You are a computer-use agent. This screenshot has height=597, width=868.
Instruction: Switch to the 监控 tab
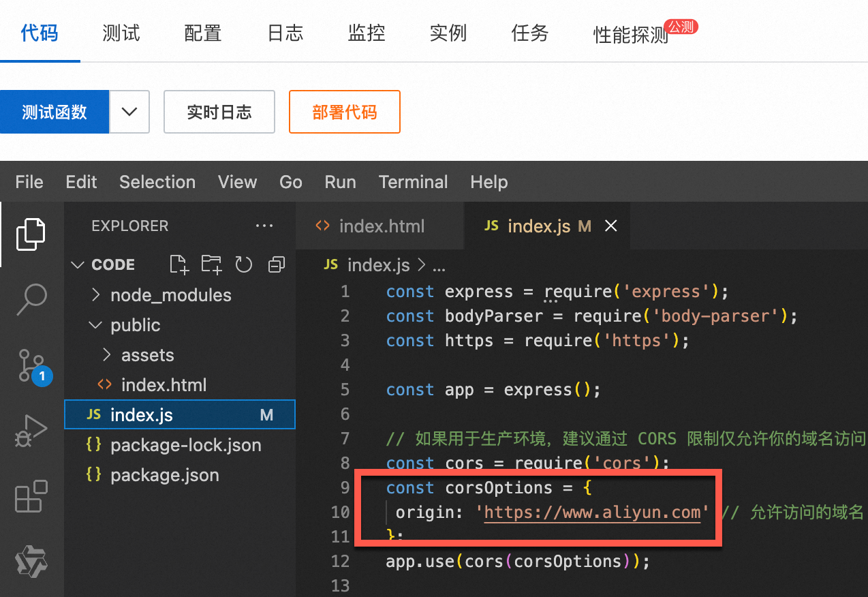(367, 32)
